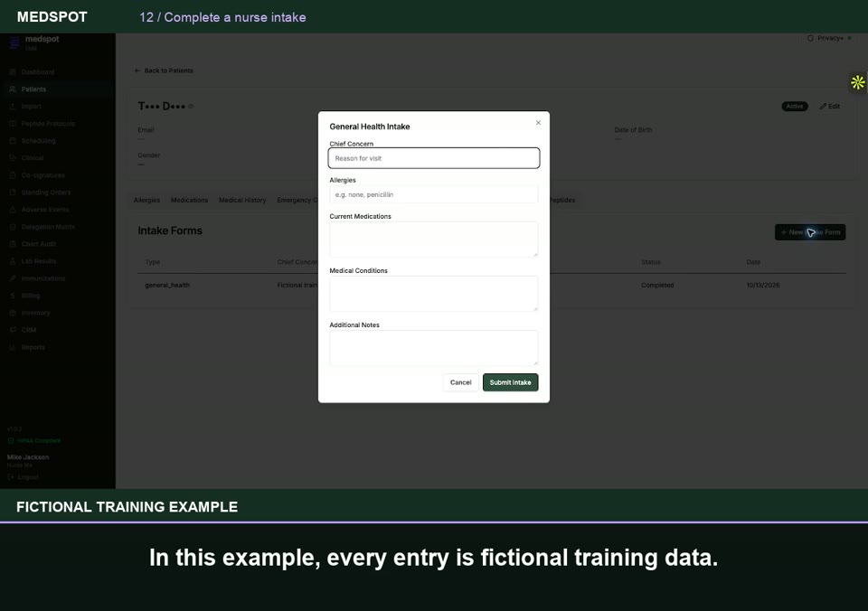Open Adverse Events warning icon
This screenshot has width=868, height=611.
click(13, 210)
